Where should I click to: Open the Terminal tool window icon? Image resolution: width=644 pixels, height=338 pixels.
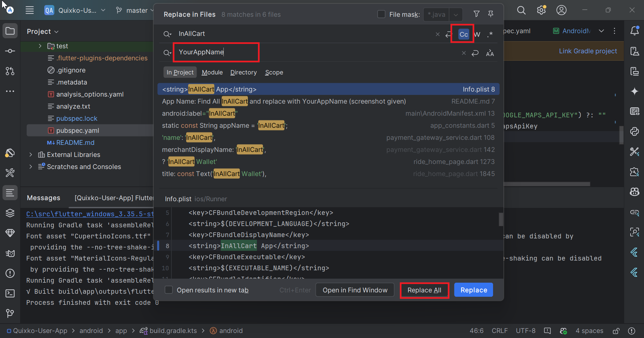coord(10,293)
